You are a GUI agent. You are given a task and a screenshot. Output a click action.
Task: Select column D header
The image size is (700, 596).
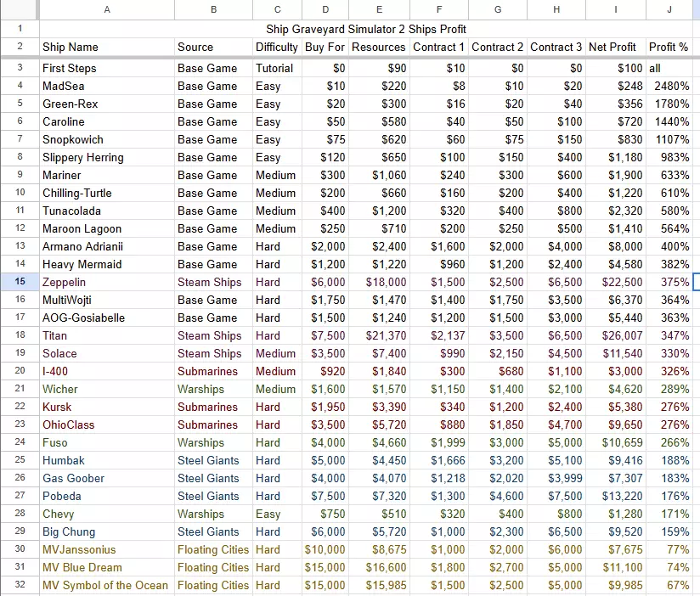point(325,9)
